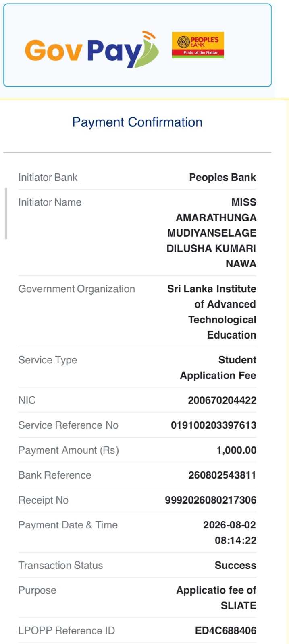Screen dimensions: 289x644
Task: Click the LPOPP Reference ID ED4C688406
Action: coord(225,631)
